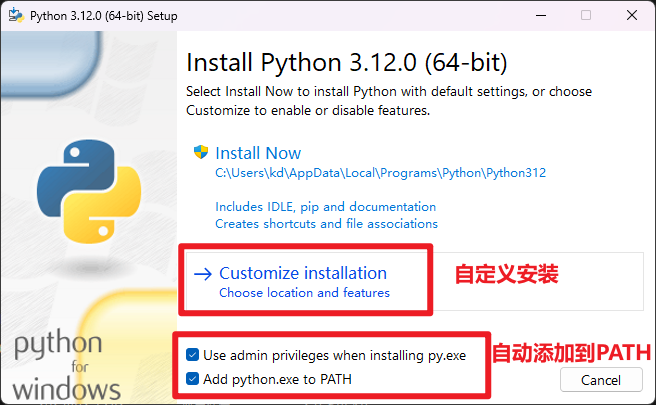Click 'Includes IDLE, pip and documentation' text

coord(325,207)
